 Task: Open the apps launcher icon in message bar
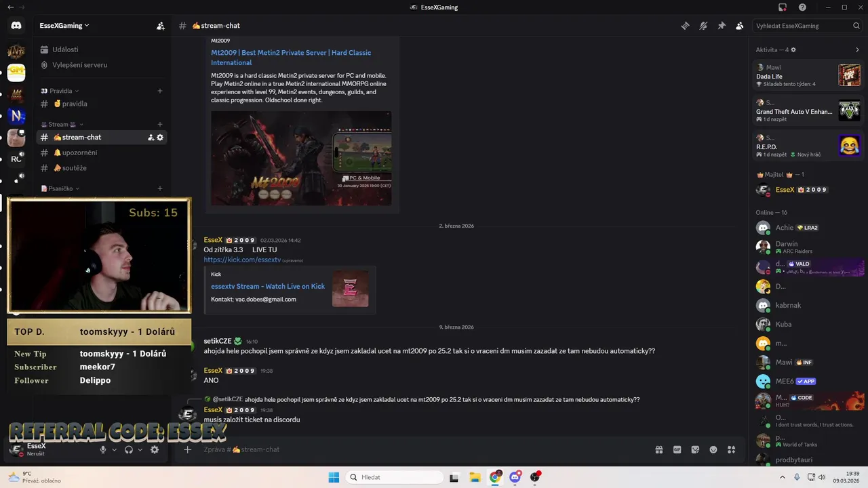732,449
